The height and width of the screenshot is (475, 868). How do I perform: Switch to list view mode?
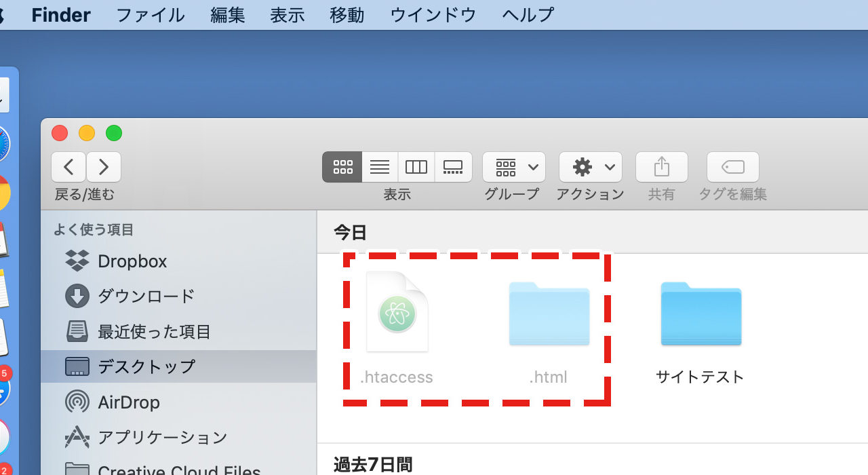coord(380,167)
